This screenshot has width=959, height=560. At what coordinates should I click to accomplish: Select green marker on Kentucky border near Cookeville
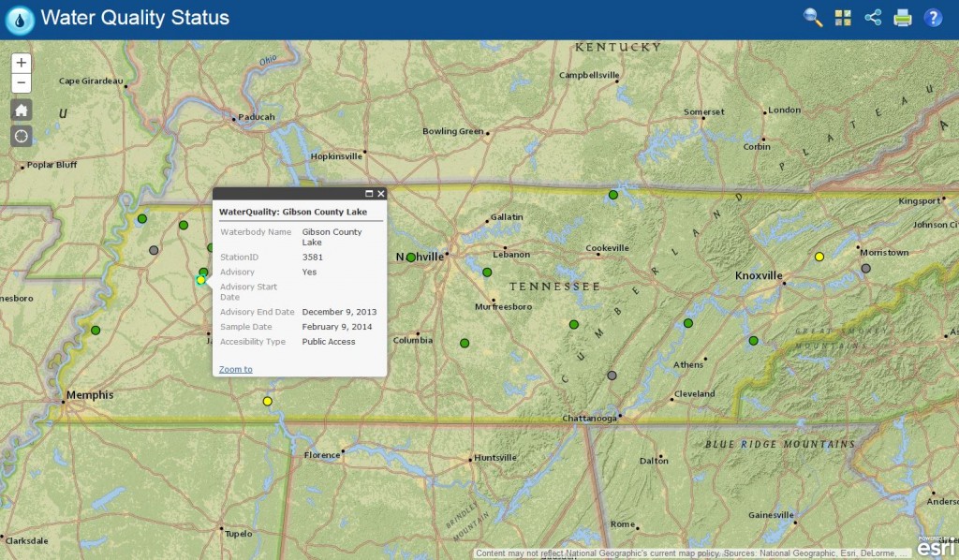tap(613, 195)
